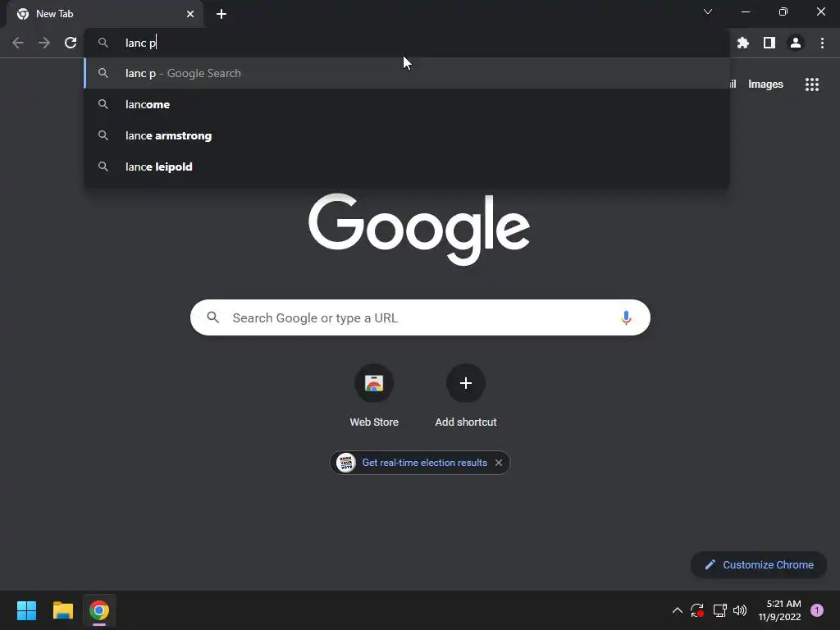The height and width of the screenshot is (630, 840).
Task: Open a new tab with plus button
Action: pyautogui.click(x=221, y=14)
